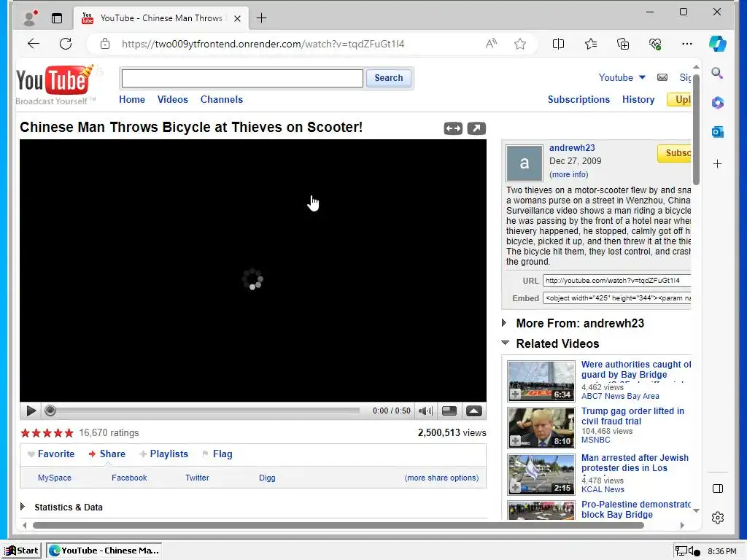Screen dimensions: 747x560
Task: Open sidebar settings gear icon
Action: coord(718,518)
